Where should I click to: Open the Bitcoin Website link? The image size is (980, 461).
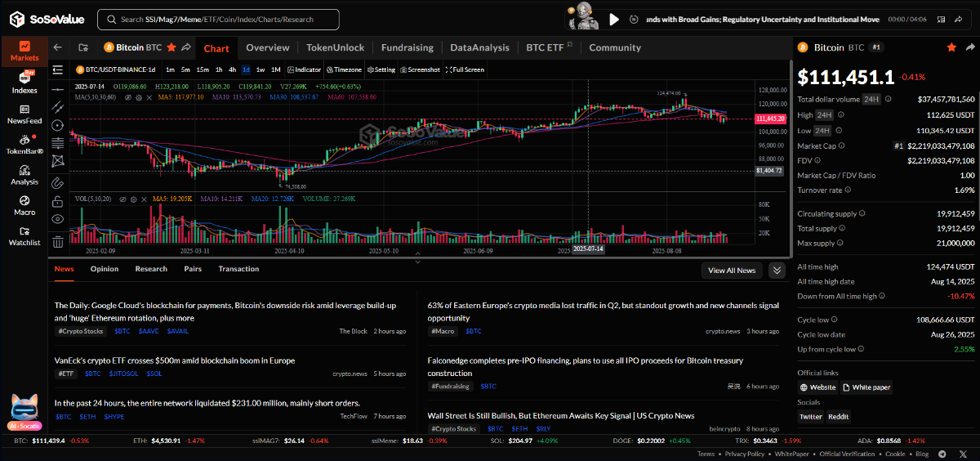click(x=817, y=387)
